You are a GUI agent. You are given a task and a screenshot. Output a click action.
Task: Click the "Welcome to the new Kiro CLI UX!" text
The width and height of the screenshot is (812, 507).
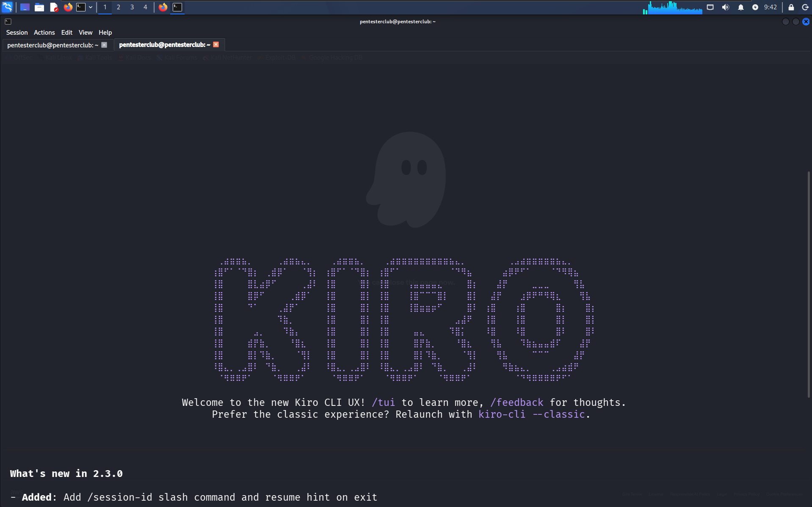pyautogui.click(x=273, y=402)
